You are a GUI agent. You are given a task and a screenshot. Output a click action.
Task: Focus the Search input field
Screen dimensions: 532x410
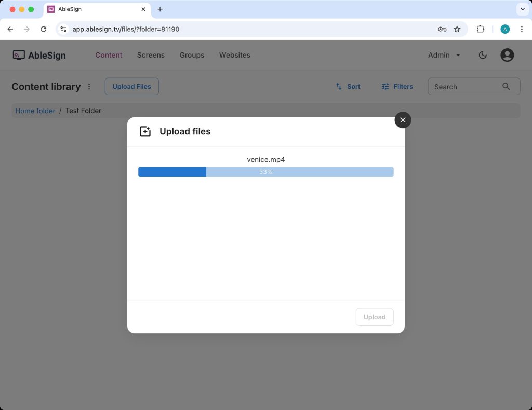pyautogui.click(x=474, y=86)
